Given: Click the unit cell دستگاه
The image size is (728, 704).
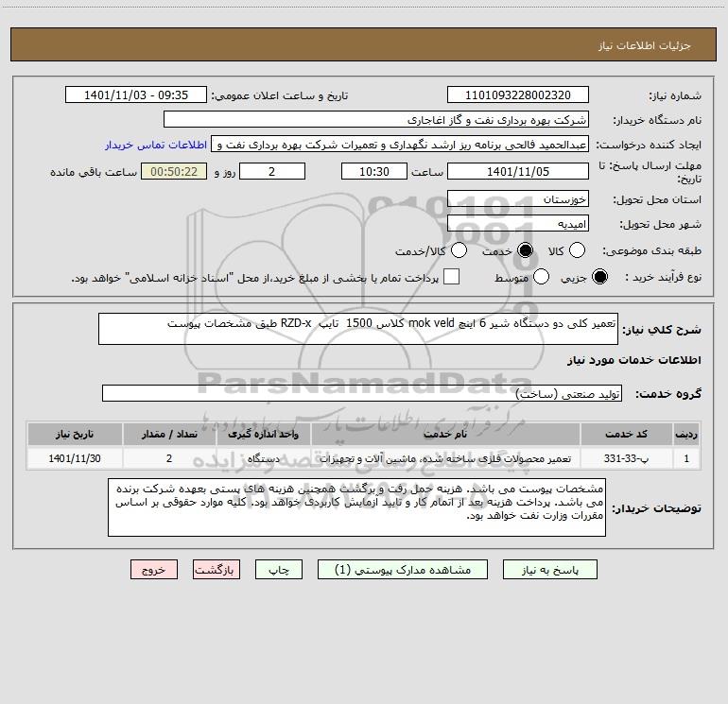Looking at the screenshot, I should point(263,458).
